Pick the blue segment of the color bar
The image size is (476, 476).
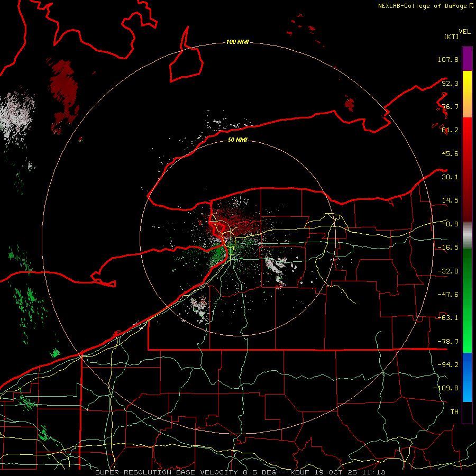tap(467, 377)
